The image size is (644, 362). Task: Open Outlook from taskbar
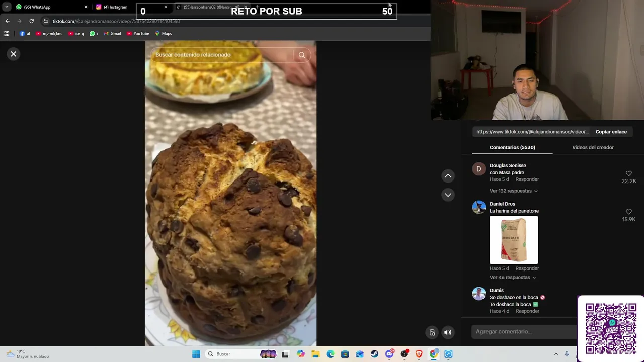(360, 354)
